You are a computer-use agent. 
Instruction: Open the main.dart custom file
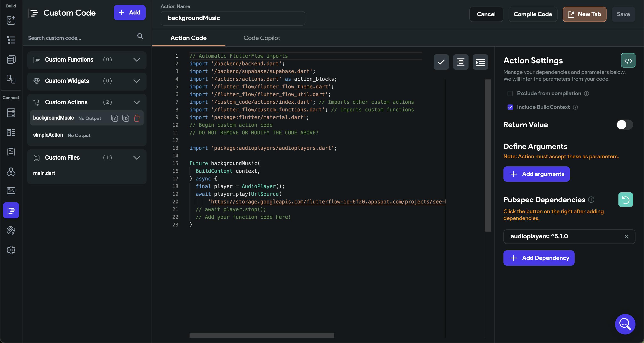pyautogui.click(x=44, y=173)
